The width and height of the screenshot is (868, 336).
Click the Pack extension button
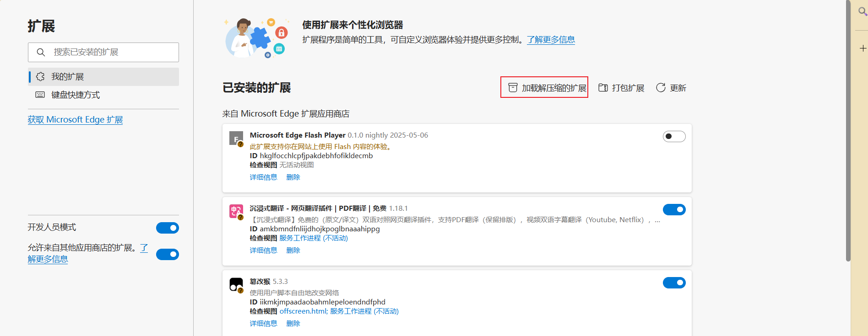[621, 88]
